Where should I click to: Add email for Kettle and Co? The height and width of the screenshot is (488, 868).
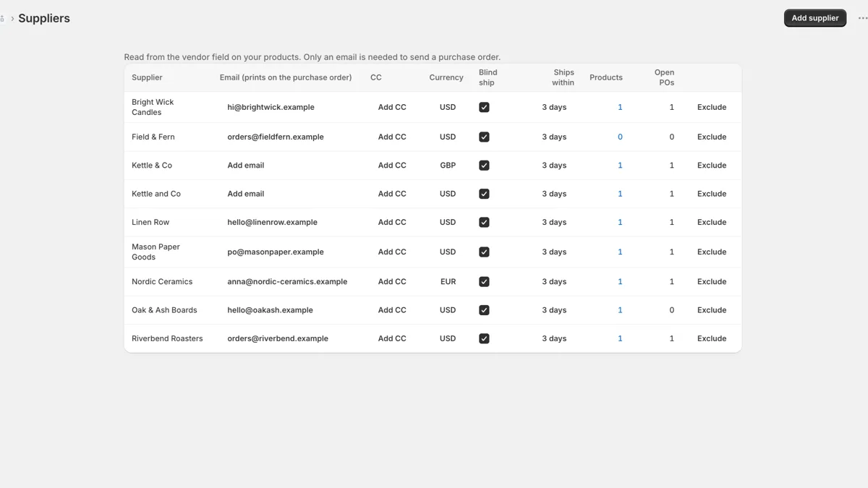[246, 194]
